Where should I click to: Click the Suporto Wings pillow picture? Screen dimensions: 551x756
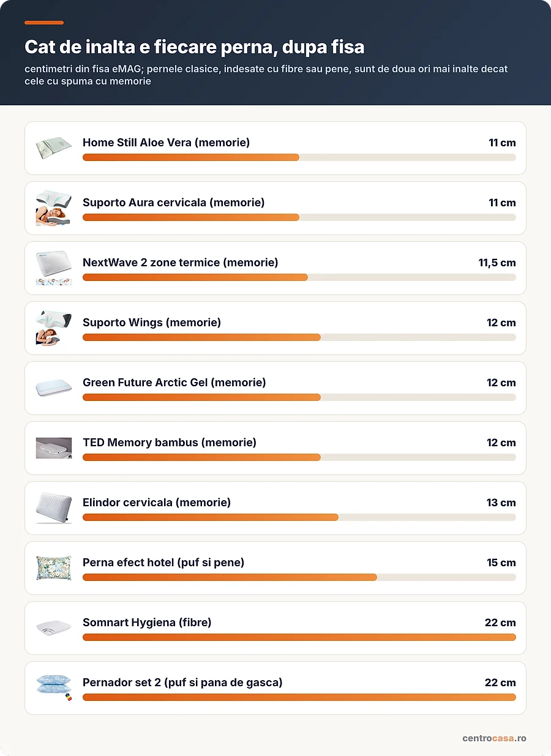54,328
